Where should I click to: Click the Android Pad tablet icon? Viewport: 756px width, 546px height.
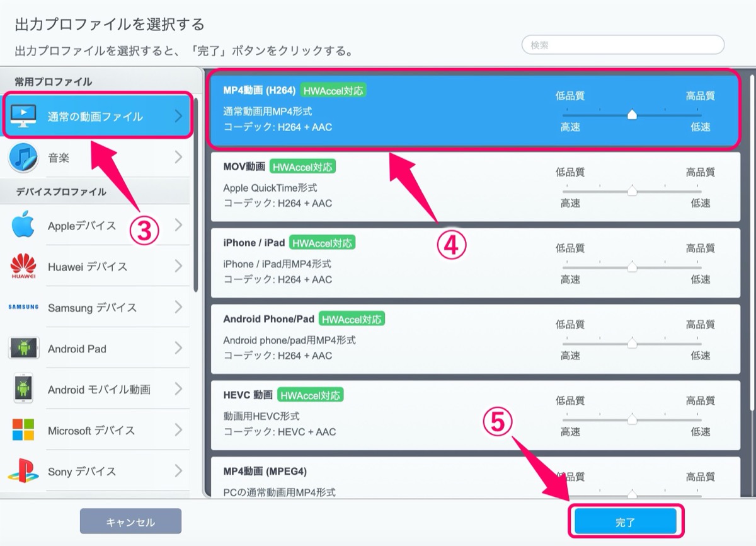(23, 349)
